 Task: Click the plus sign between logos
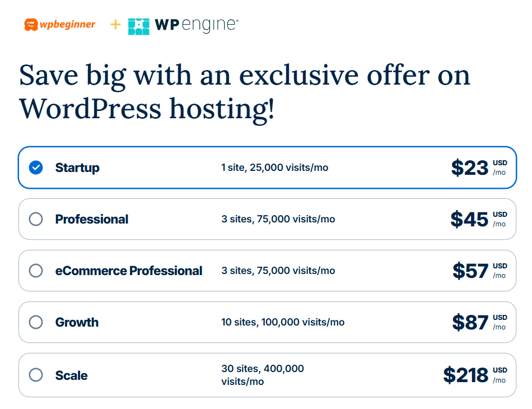pyautogui.click(x=115, y=25)
